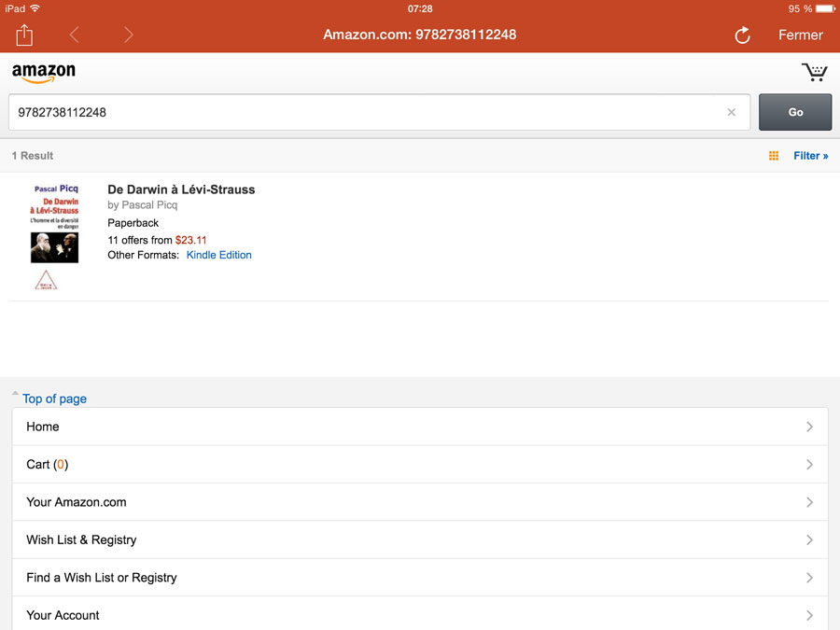Tap the 07:28 clock in status bar

[420, 8]
